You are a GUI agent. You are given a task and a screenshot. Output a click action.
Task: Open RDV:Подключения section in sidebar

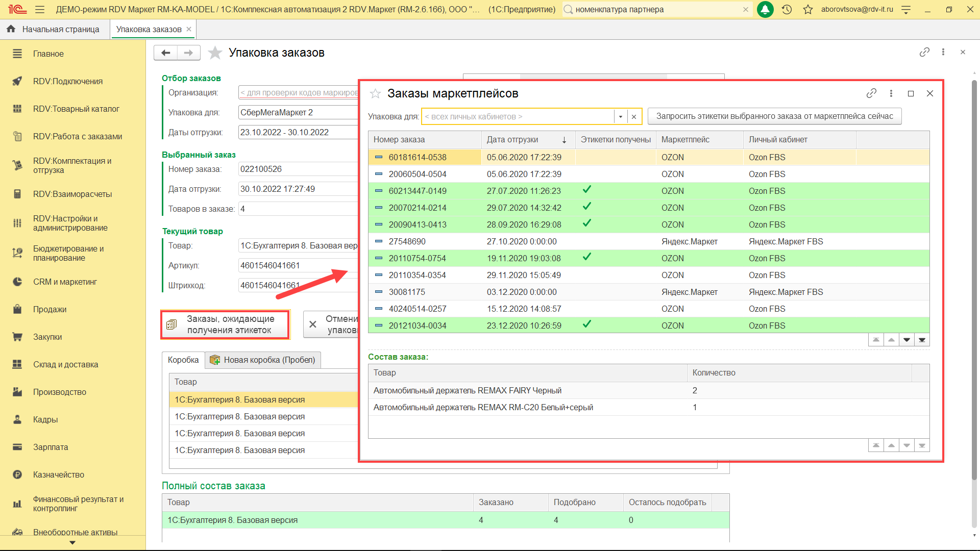(x=68, y=81)
